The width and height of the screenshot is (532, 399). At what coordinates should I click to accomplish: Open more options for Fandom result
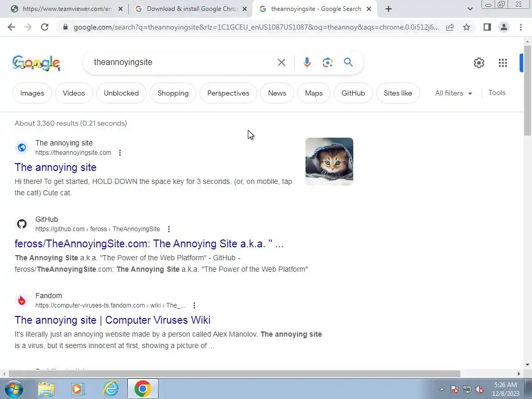[x=194, y=305]
